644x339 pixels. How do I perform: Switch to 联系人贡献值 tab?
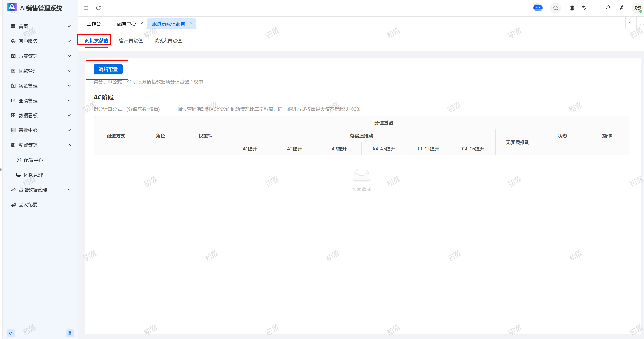coord(168,41)
